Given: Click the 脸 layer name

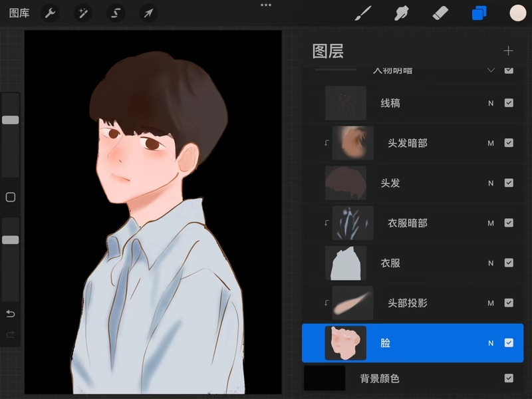Looking at the screenshot, I should pos(386,343).
